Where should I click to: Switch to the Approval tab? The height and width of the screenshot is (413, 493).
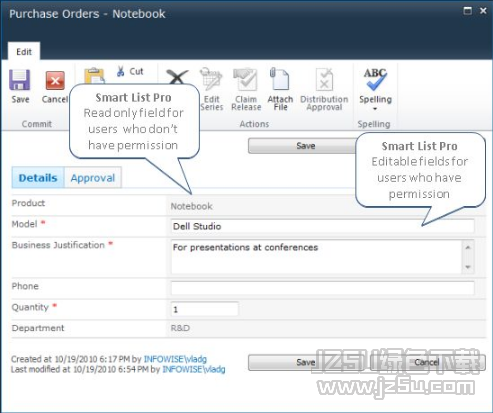(x=93, y=178)
